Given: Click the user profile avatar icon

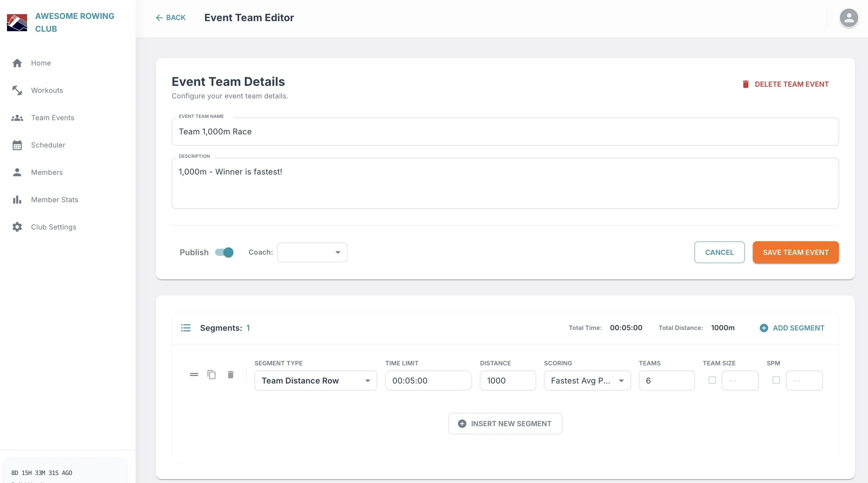Looking at the screenshot, I should point(849,18).
